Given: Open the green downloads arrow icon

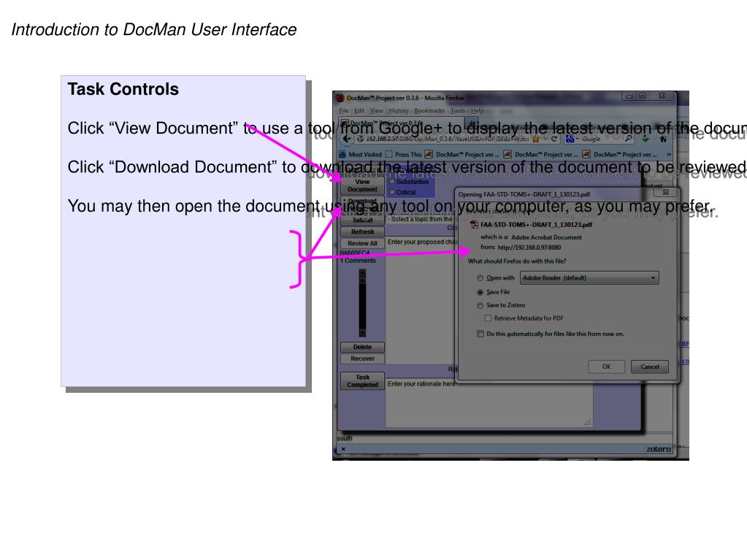Looking at the screenshot, I should tap(645, 139).
